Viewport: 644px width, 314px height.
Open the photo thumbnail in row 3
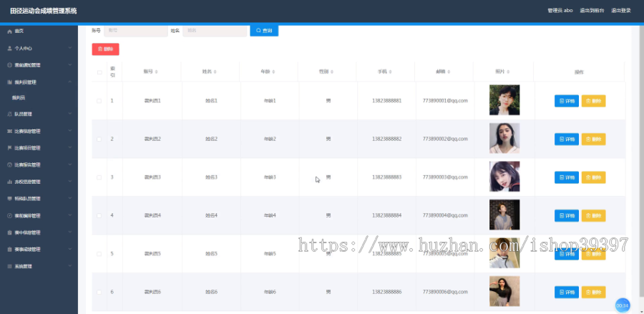point(504,177)
